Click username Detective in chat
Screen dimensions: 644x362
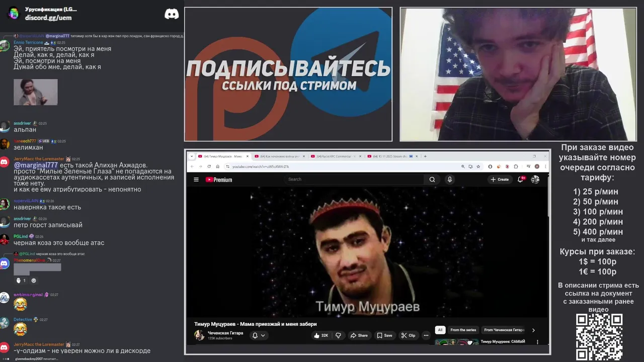coord(23,319)
